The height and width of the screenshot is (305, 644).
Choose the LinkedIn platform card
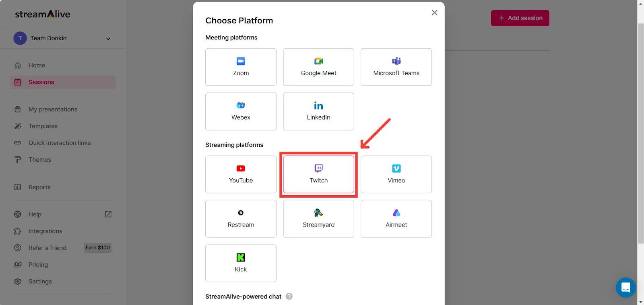(x=318, y=111)
